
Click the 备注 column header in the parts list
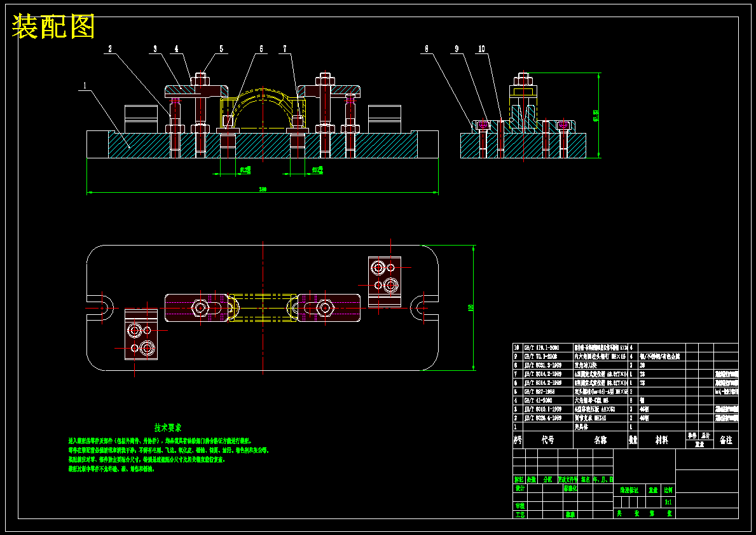point(725,440)
